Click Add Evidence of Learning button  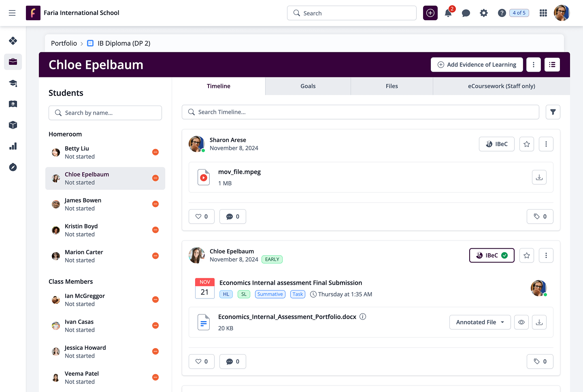coord(477,65)
